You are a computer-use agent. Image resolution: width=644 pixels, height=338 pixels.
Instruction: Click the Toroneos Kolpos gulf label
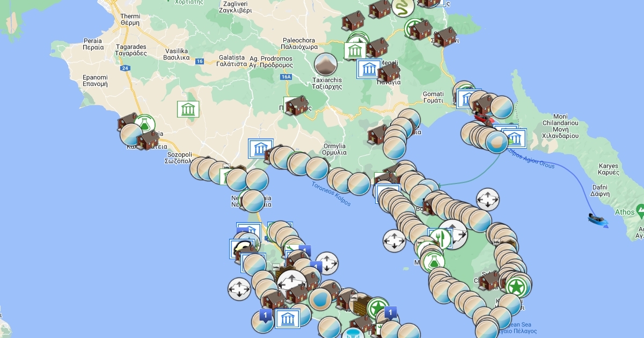pyautogui.click(x=331, y=194)
